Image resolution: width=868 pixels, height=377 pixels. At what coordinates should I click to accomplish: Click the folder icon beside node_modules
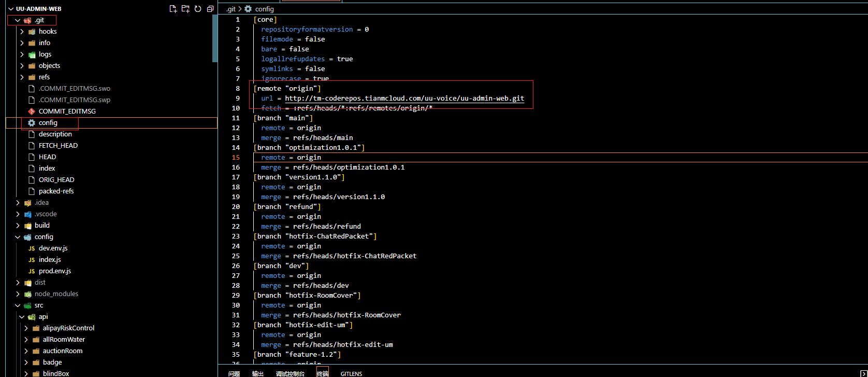tap(27, 294)
